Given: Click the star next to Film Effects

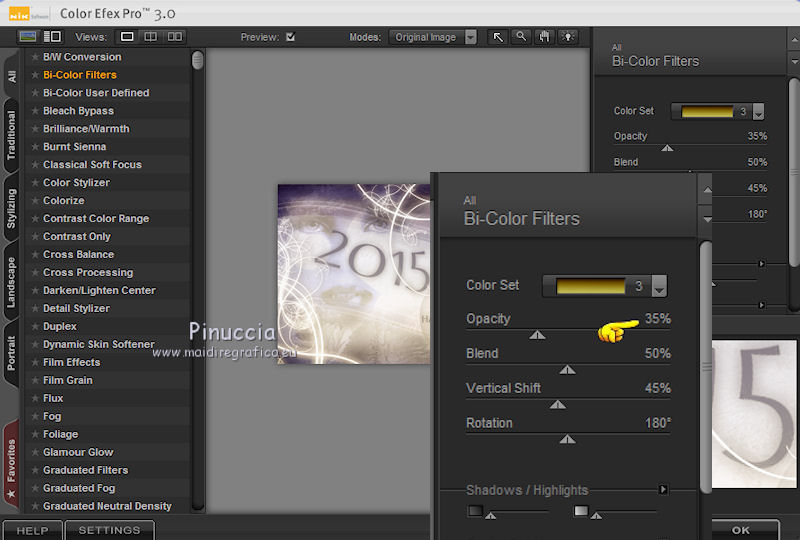Looking at the screenshot, I should pyautogui.click(x=35, y=362).
